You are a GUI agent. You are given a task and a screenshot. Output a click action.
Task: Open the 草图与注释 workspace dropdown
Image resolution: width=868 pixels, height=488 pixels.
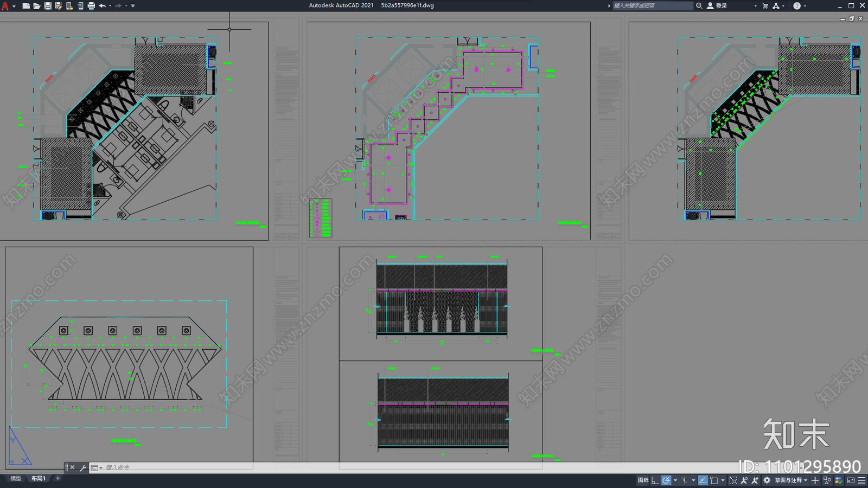coord(792,480)
